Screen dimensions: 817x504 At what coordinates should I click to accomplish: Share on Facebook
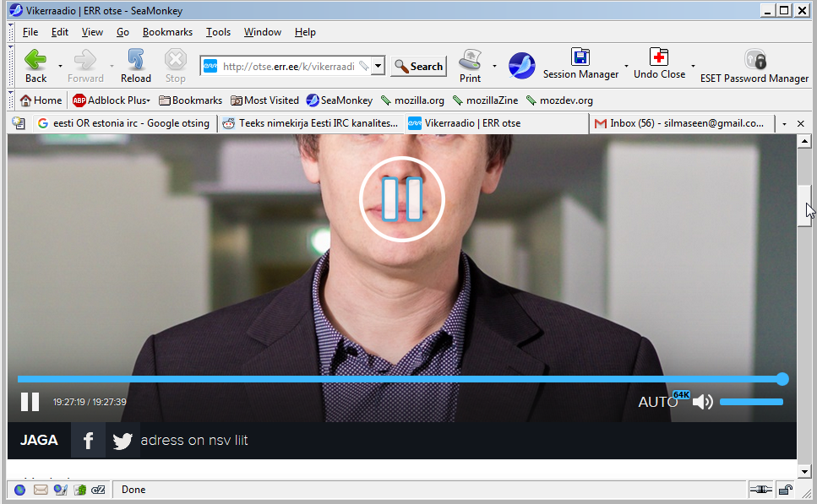88,441
